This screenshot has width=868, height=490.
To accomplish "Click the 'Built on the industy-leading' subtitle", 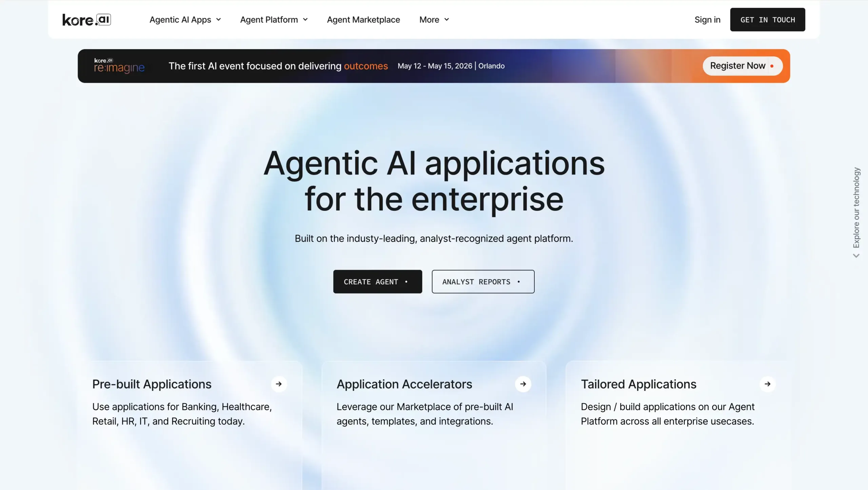I will pyautogui.click(x=434, y=239).
